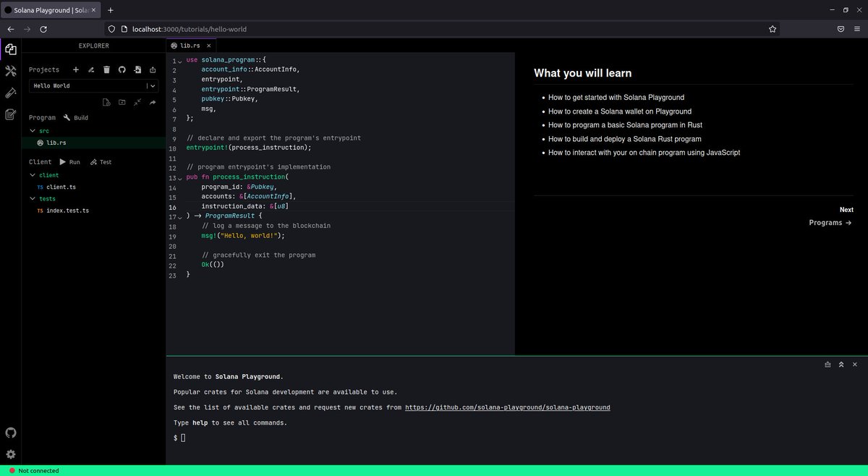This screenshot has width=868, height=476.
Task: Build the program with Build button
Action: (x=76, y=117)
